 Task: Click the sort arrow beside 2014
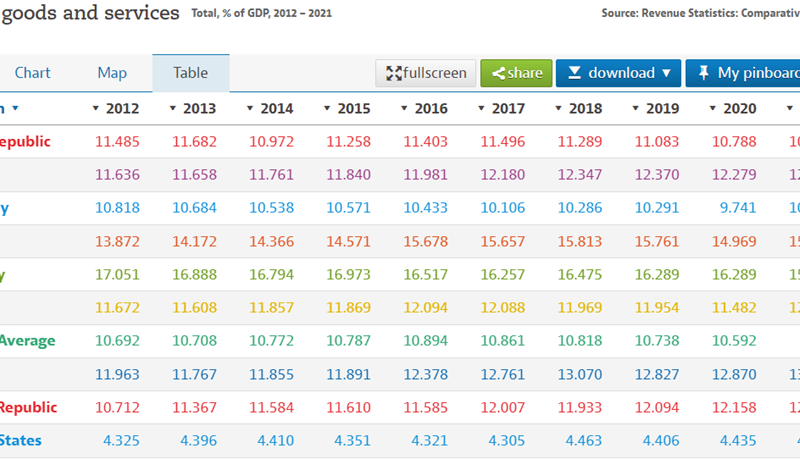[x=249, y=108]
